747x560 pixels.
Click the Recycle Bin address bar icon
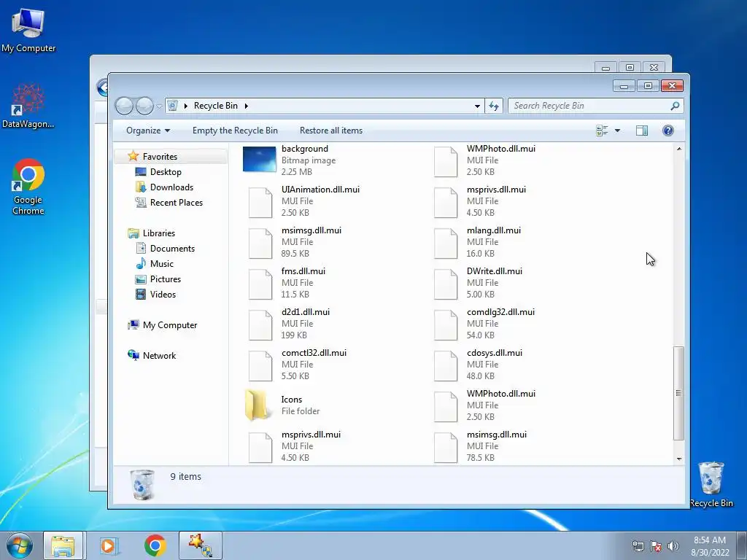173,106
